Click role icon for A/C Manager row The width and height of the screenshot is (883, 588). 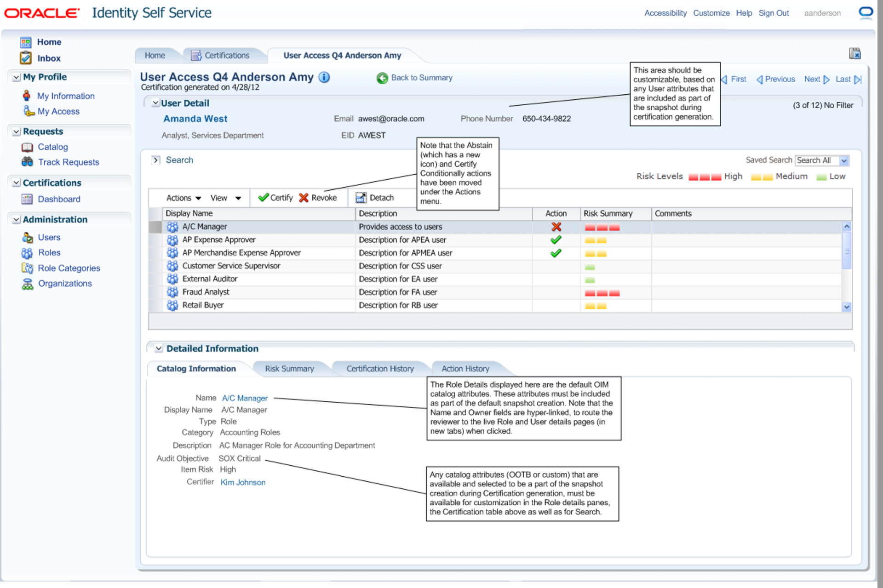pyautogui.click(x=172, y=227)
